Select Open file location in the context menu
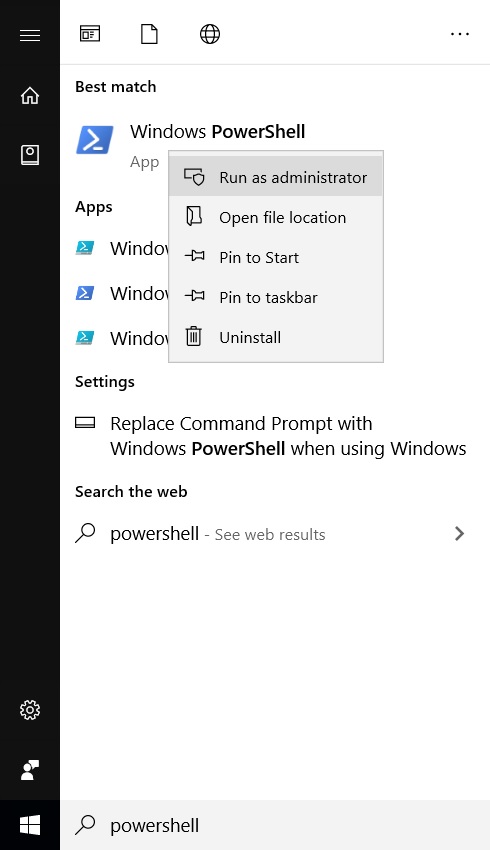This screenshot has width=490, height=850. point(276,217)
